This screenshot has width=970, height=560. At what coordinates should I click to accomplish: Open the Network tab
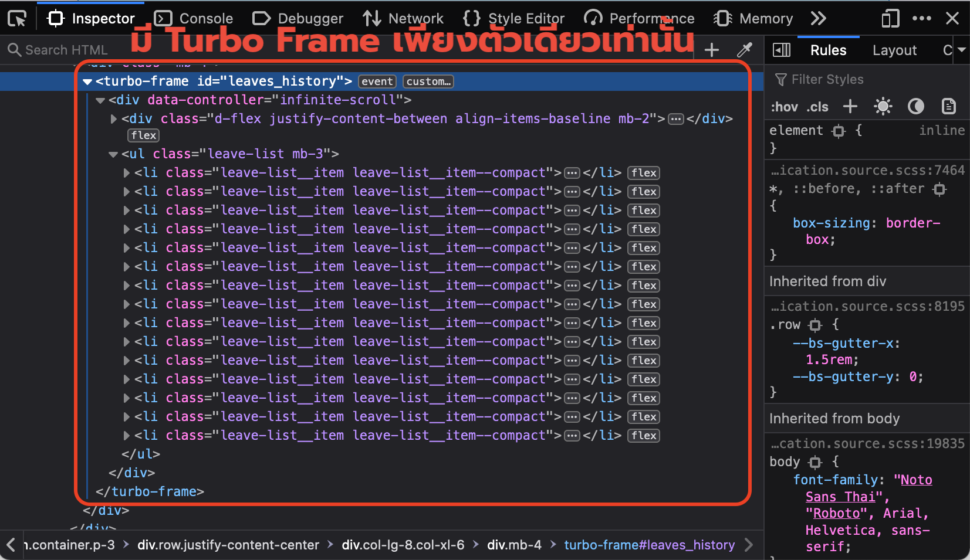pyautogui.click(x=403, y=19)
